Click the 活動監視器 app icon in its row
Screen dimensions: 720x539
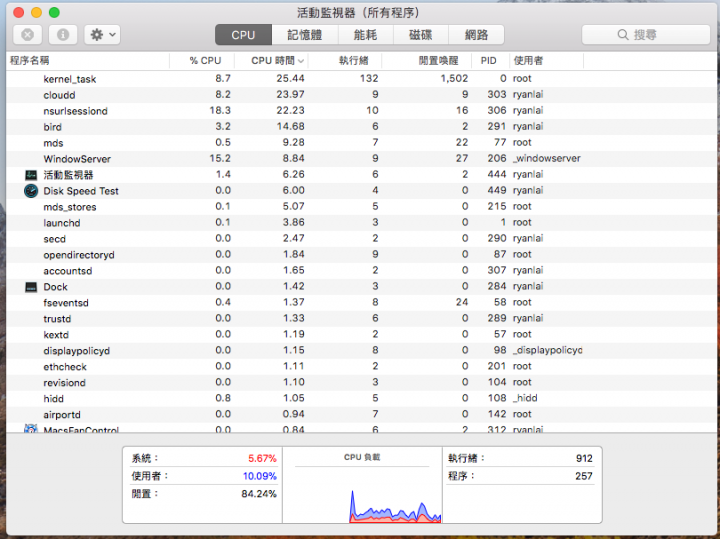[x=31, y=175]
